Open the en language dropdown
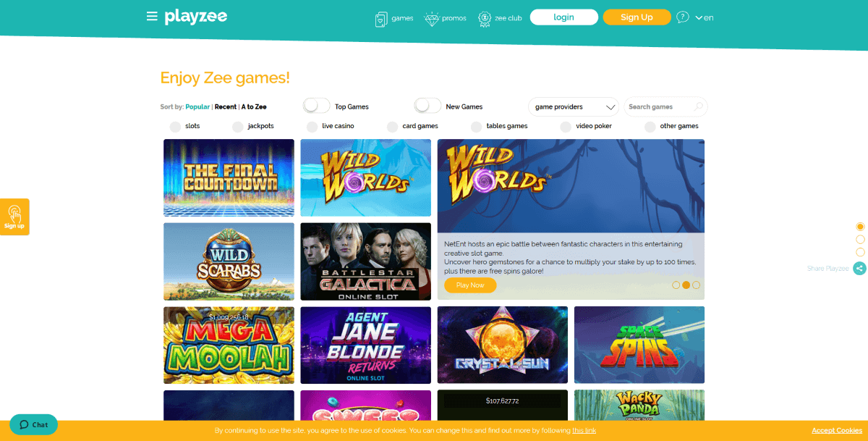This screenshot has height=441, width=868. point(704,17)
